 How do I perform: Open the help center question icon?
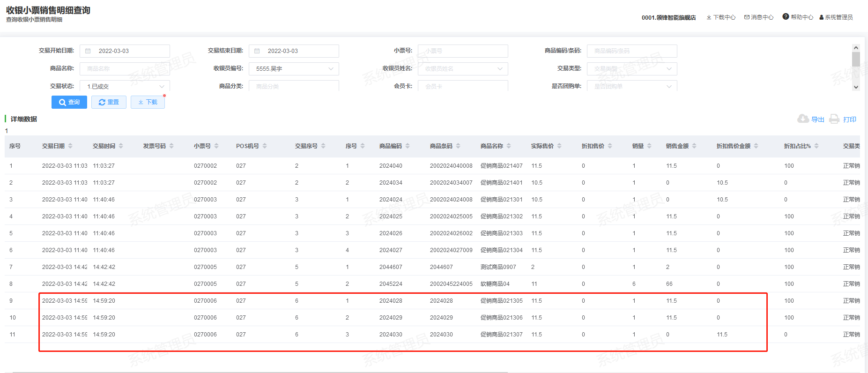786,17
